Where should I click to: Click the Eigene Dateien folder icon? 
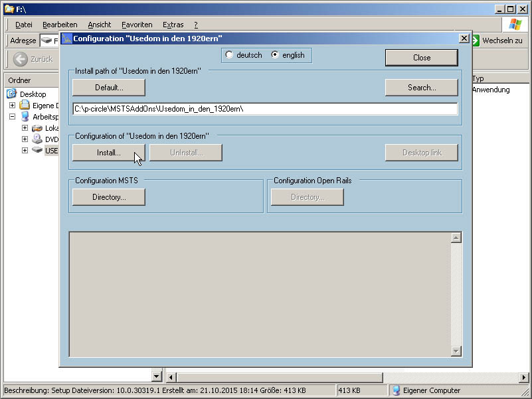(x=25, y=106)
